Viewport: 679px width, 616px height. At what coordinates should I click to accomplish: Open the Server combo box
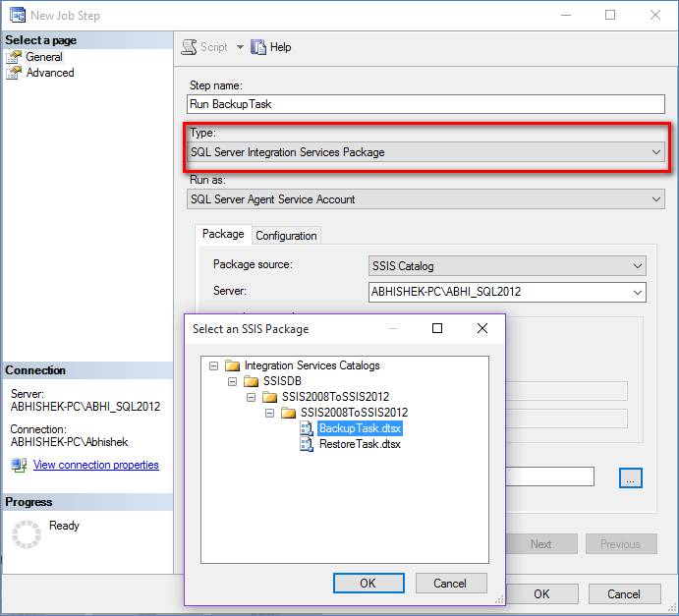click(507, 292)
